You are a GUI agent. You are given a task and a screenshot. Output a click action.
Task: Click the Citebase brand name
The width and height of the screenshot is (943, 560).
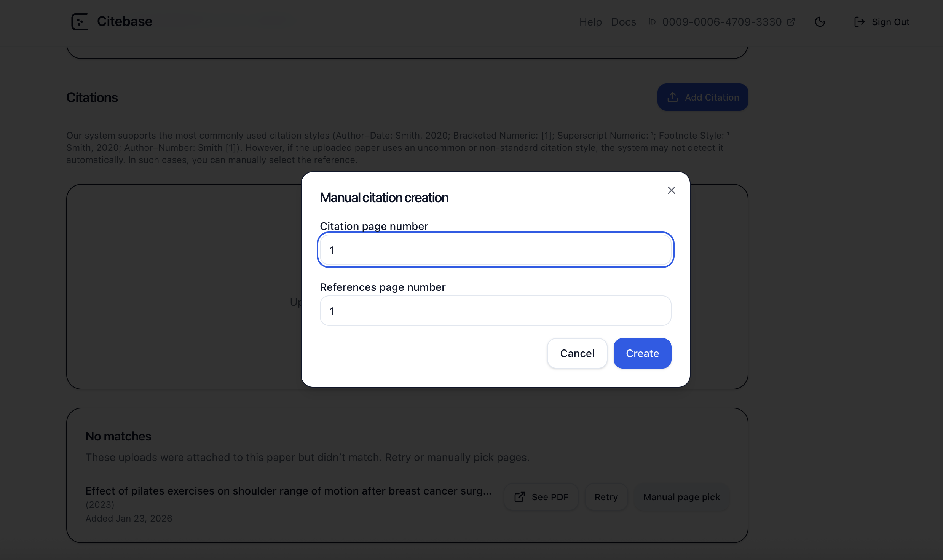[124, 22]
